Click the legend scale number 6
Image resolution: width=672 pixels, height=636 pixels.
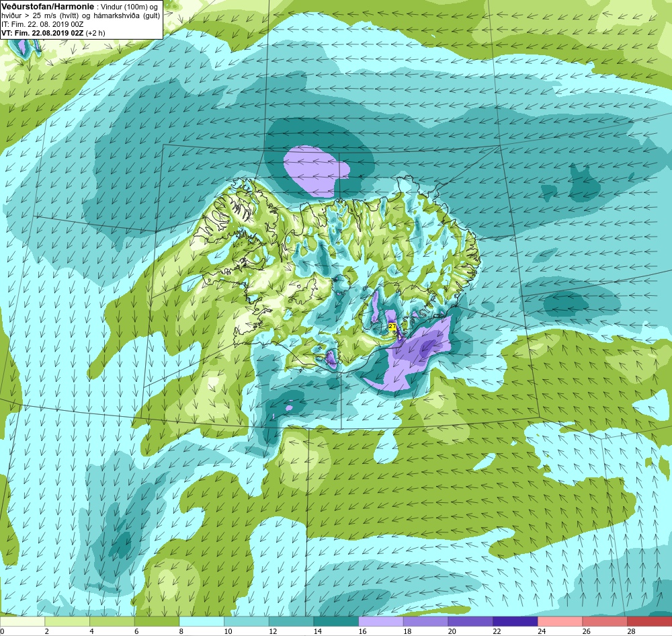click(x=136, y=631)
